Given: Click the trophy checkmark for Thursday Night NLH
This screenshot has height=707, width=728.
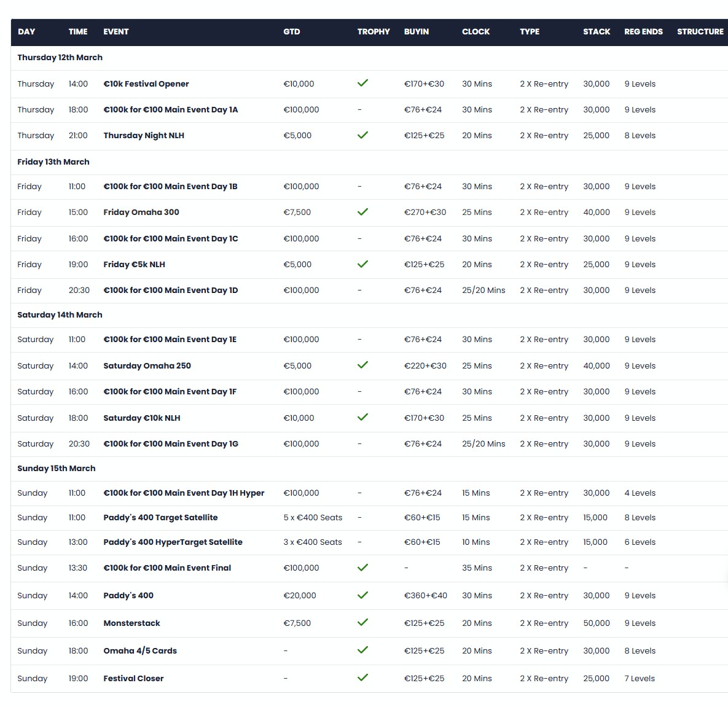Looking at the screenshot, I should click(362, 135).
